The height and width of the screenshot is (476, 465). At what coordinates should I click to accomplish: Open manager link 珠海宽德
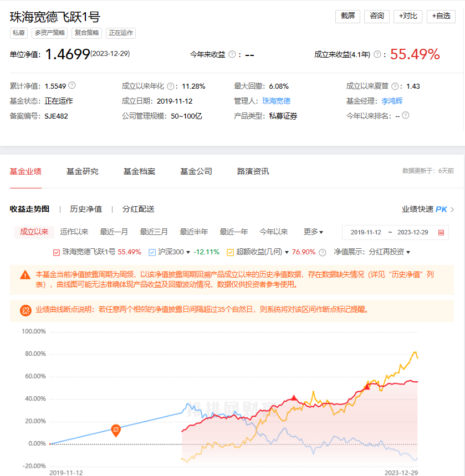[x=277, y=101]
